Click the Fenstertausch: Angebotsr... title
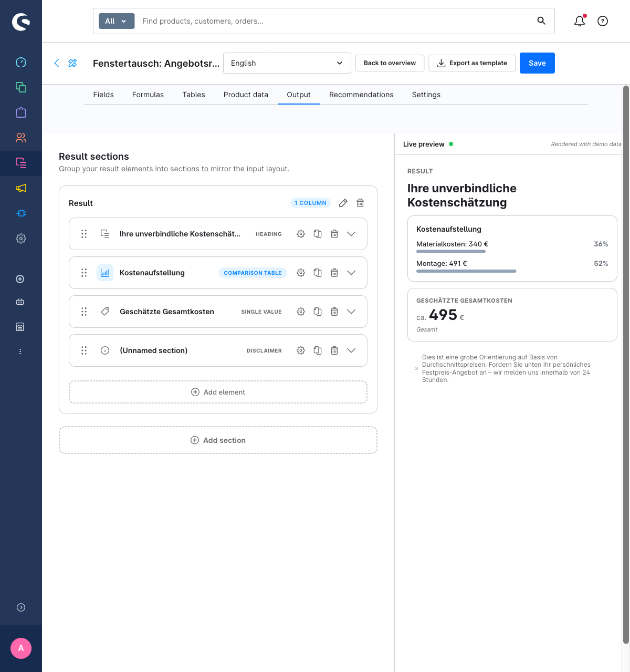Image resolution: width=630 pixels, height=672 pixels. click(x=156, y=63)
